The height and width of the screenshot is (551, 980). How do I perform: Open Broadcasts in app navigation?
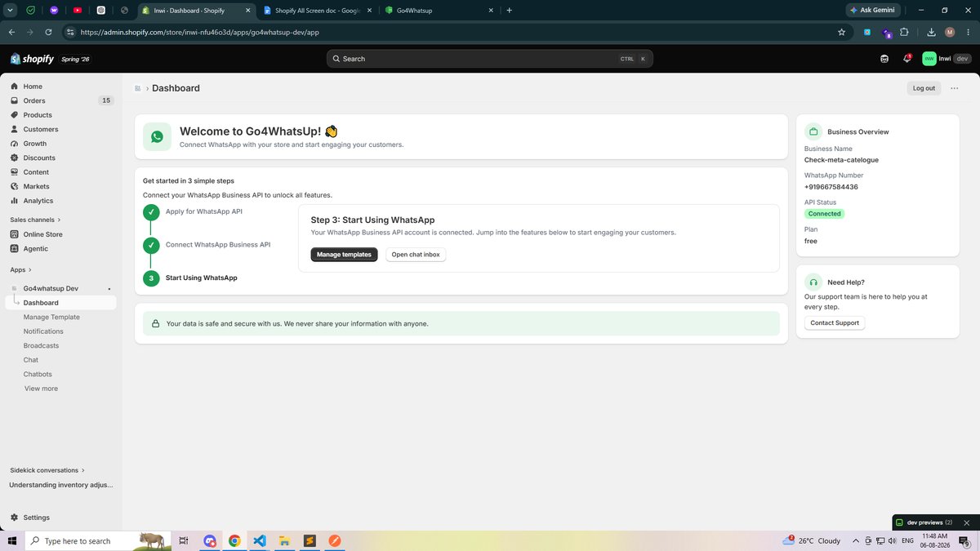coord(41,345)
